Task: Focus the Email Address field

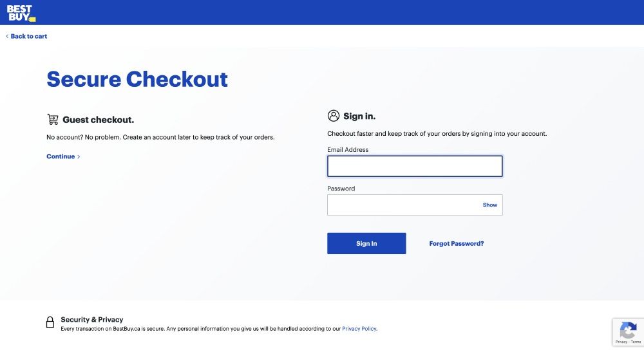Action: coord(415,166)
